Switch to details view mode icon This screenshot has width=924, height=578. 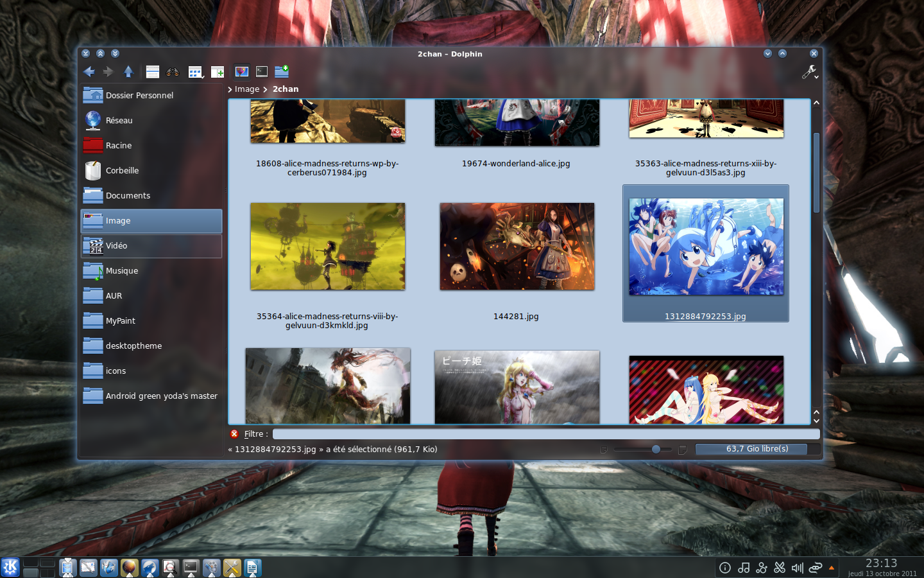tap(152, 72)
